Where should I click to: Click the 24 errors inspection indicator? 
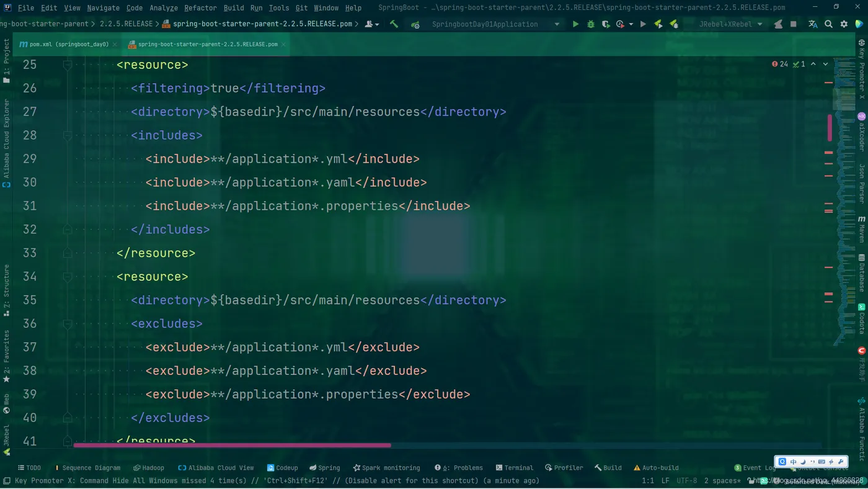(780, 64)
